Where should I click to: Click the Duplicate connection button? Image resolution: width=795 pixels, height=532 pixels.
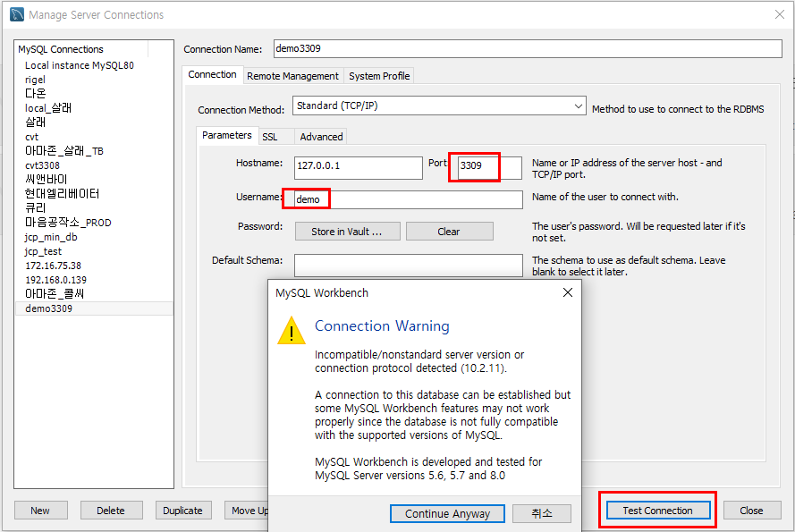tap(183, 511)
